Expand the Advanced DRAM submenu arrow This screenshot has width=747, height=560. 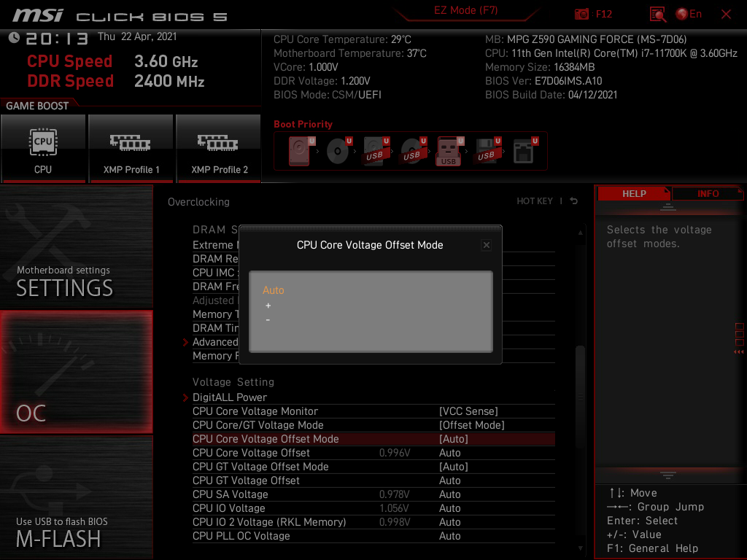coord(185,342)
